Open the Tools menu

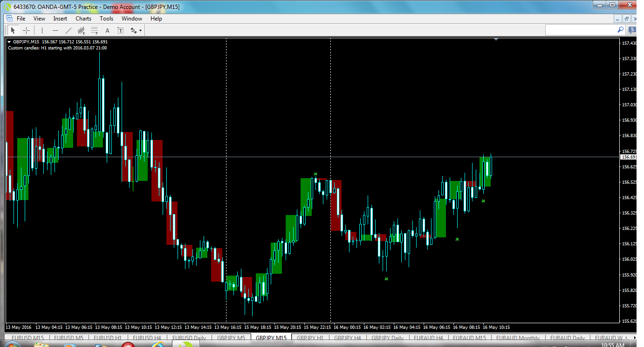tap(106, 19)
